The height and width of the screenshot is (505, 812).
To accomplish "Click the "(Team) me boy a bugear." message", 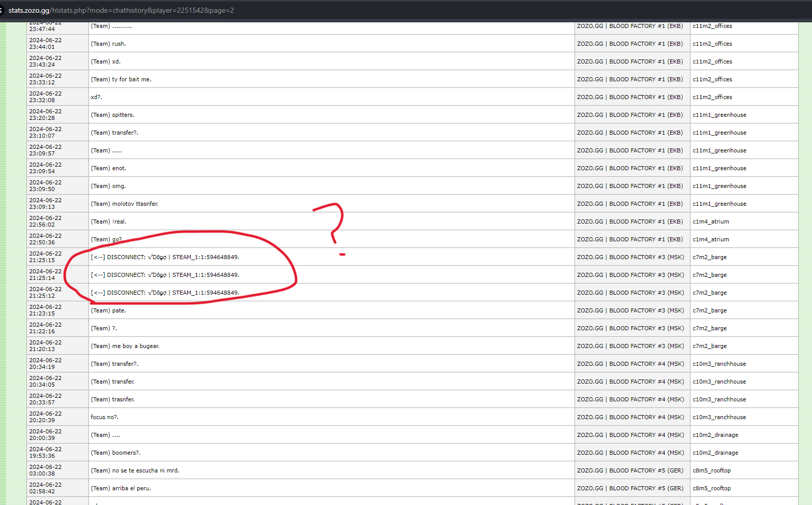I will click(x=125, y=346).
